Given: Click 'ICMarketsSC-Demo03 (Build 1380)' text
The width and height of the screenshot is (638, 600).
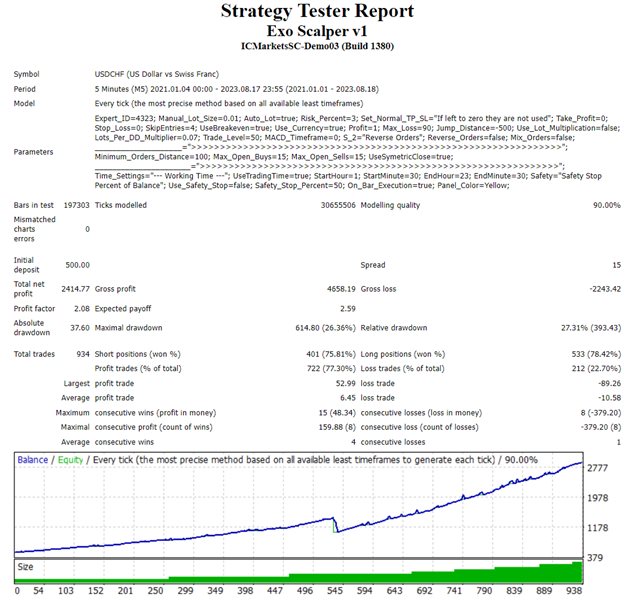Looking at the screenshot, I should (317, 46).
